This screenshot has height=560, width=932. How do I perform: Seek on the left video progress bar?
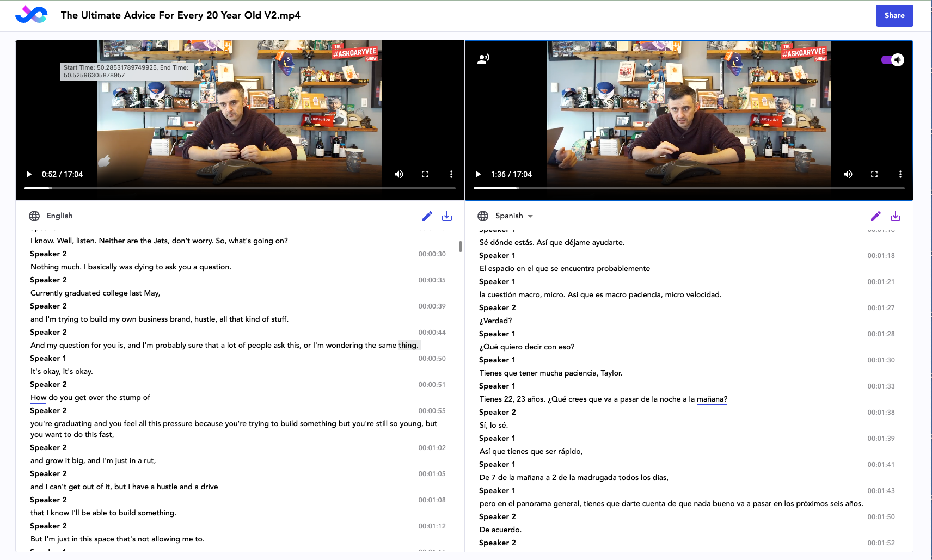point(240,188)
